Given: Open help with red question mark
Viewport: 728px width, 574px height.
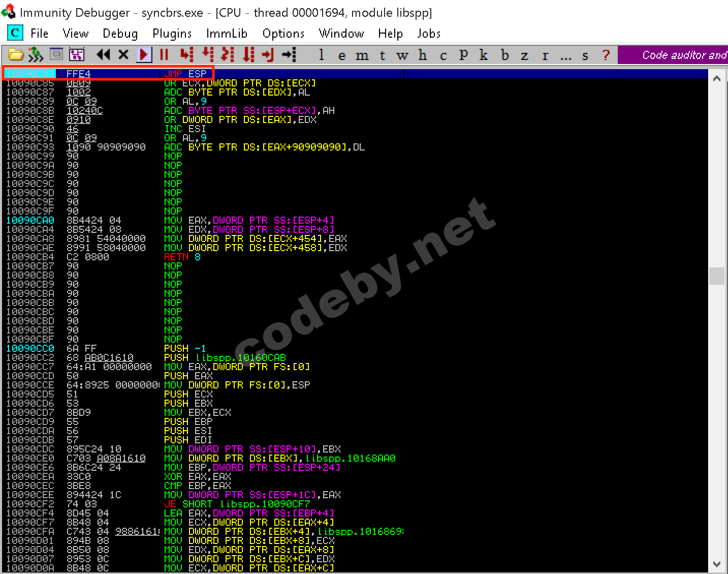Looking at the screenshot, I should (606, 55).
